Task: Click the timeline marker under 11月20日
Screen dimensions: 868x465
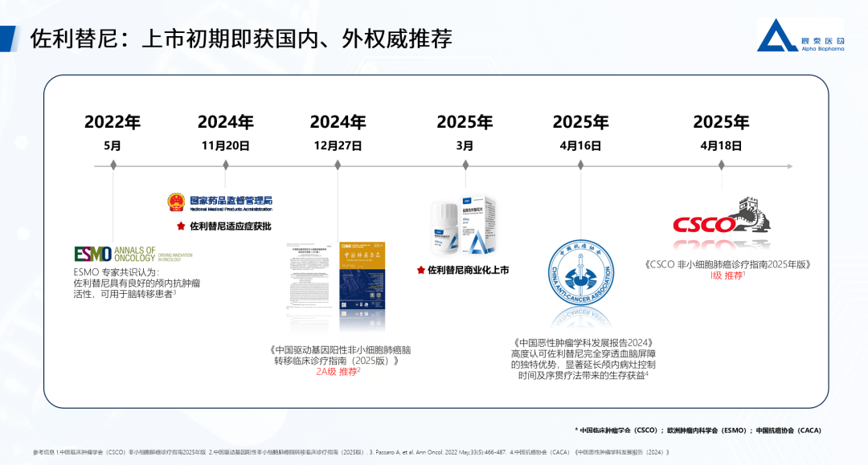Action: [x=225, y=165]
